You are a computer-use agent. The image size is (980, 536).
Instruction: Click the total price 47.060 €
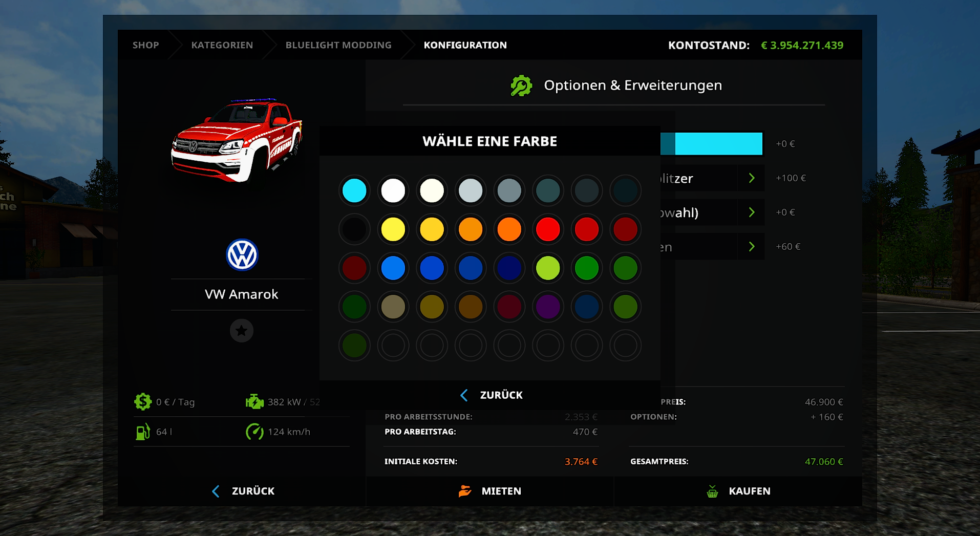click(x=824, y=462)
